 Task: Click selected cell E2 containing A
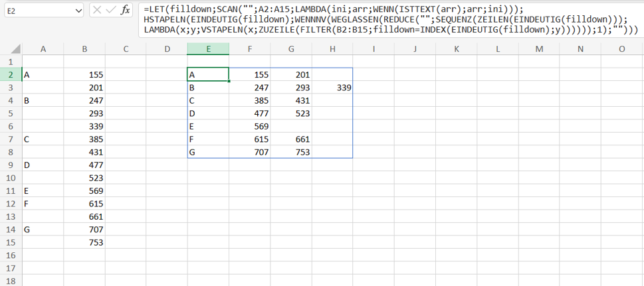(208, 75)
